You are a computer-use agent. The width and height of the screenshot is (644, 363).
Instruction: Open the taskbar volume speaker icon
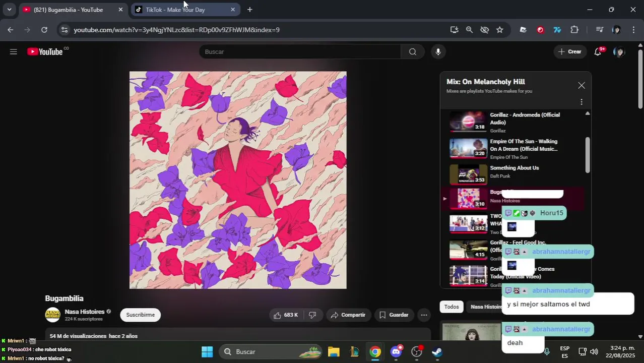594,352
